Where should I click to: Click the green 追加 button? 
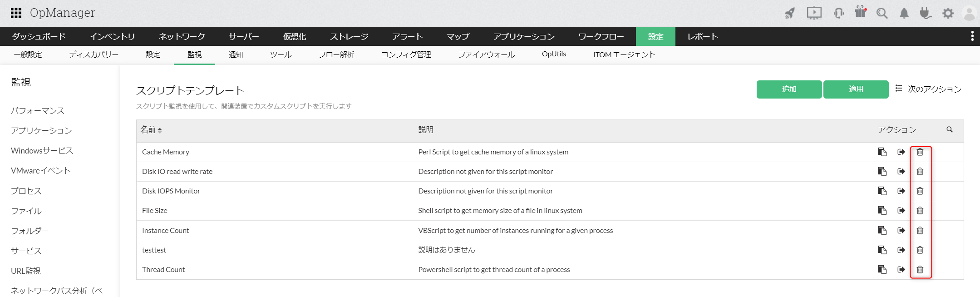[789, 89]
